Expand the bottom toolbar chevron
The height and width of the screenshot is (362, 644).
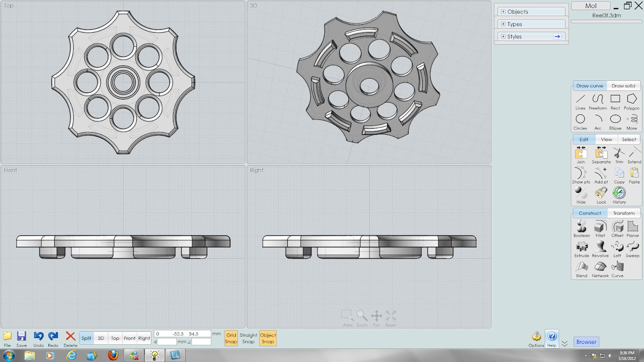[x=565, y=343]
